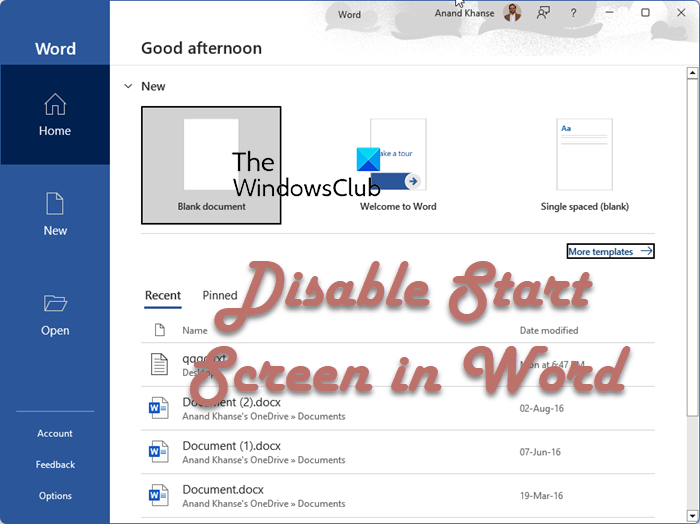This screenshot has width=700, height=524.
Task: Switch to the Pinned tab
Action: pos(220,295)
